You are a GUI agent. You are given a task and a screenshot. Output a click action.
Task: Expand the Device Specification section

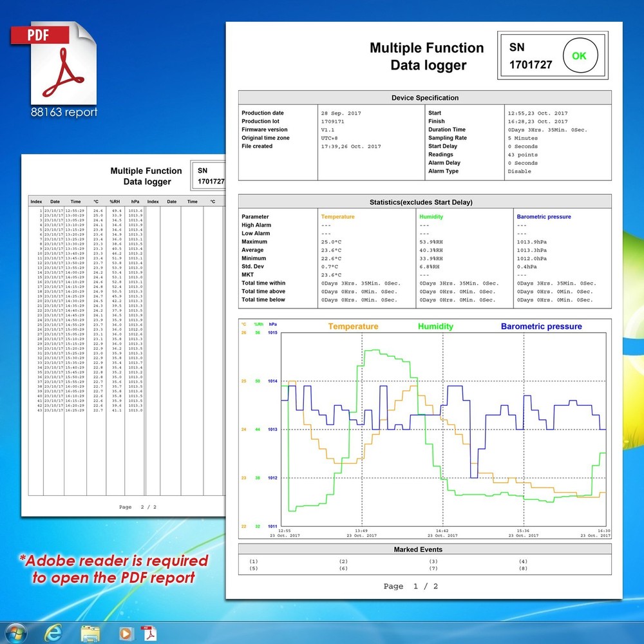pos(425,97)
